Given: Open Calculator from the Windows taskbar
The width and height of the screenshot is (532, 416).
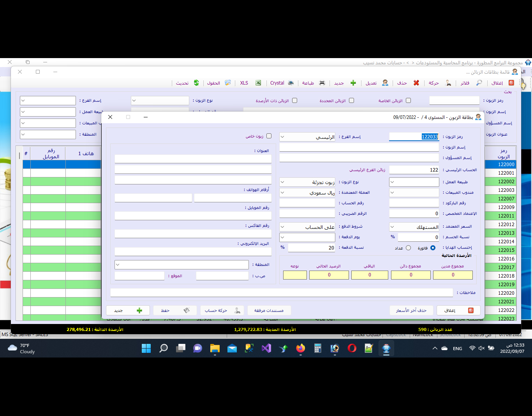Looking at the screenshot, I should 318,348.
